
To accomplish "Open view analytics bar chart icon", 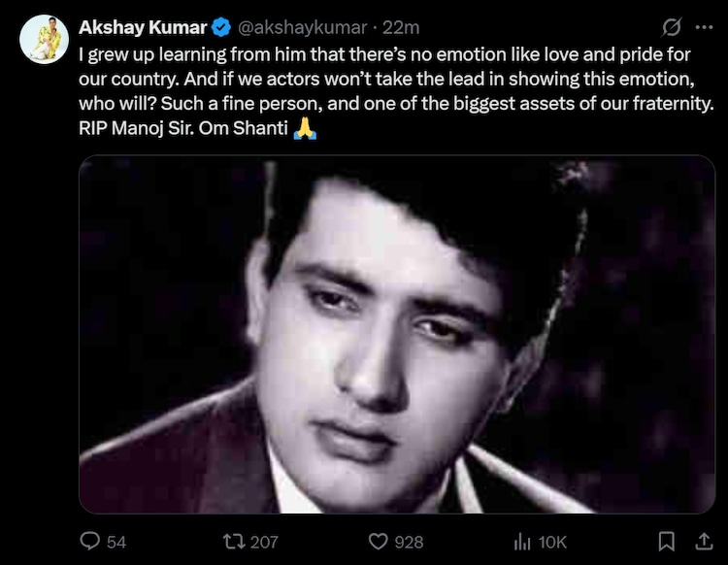I will click(x=520, y=541).
